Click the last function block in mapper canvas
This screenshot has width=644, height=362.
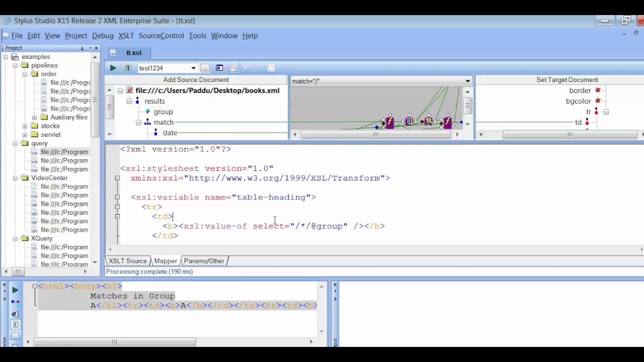pos(447,122)
